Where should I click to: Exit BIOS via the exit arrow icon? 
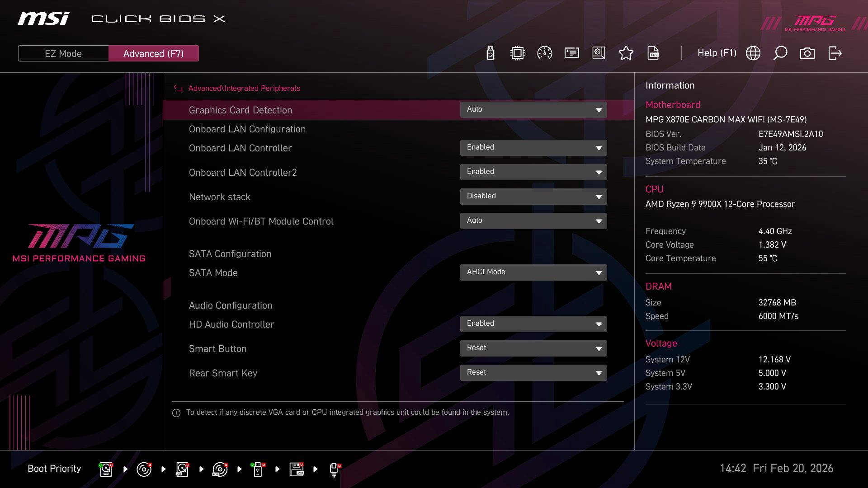click(835, 53)
